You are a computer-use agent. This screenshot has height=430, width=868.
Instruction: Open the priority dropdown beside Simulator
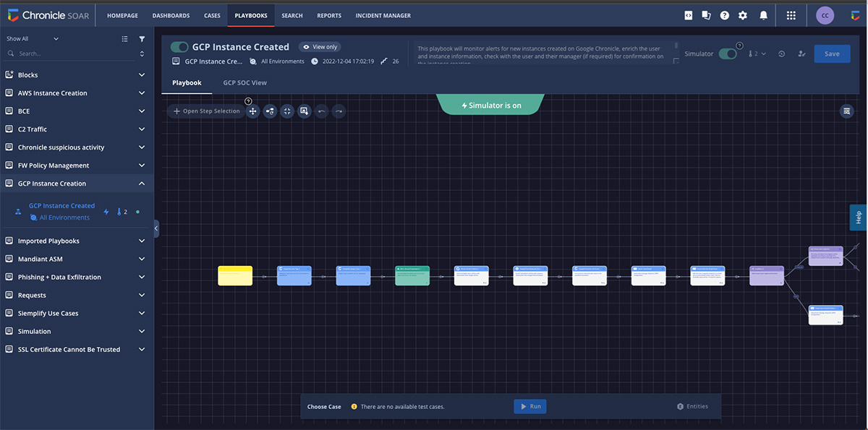(x=757, y=53)
